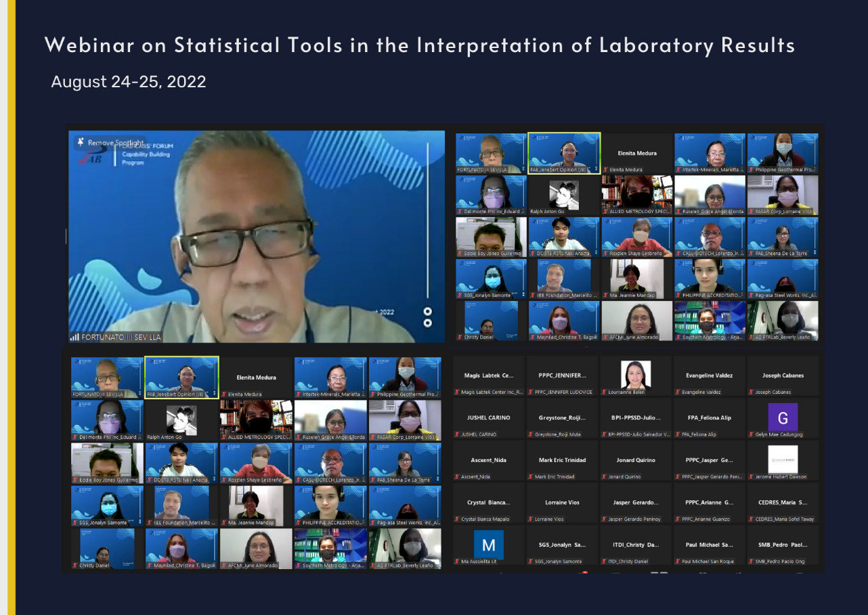Click muted mic icon beside Evangeline Valdez

point(678,392)
